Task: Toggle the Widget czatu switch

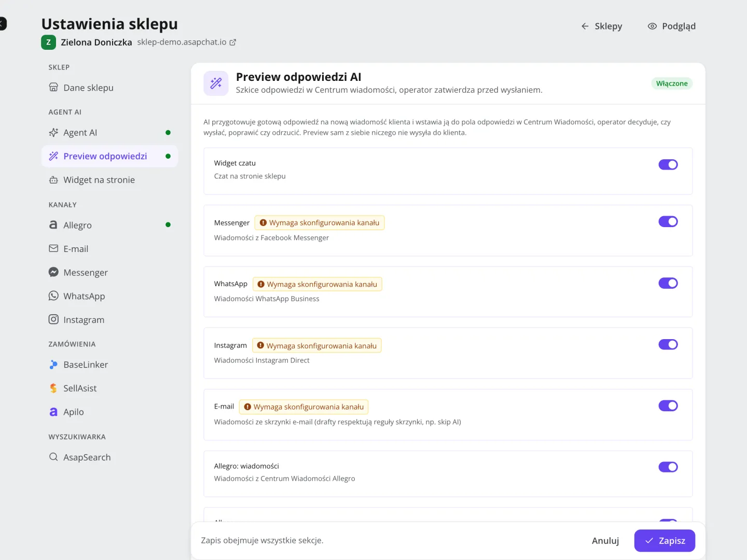Action: point(668,164)
